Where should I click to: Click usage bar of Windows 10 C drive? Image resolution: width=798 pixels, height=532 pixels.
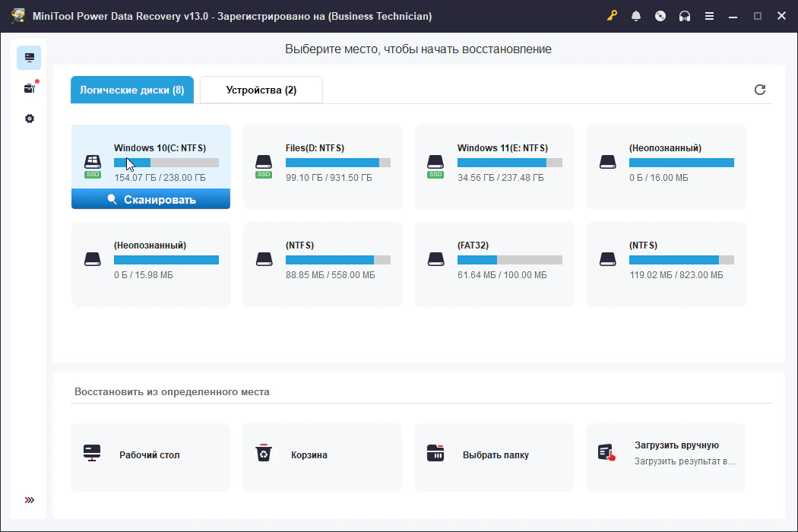(166, 163)
